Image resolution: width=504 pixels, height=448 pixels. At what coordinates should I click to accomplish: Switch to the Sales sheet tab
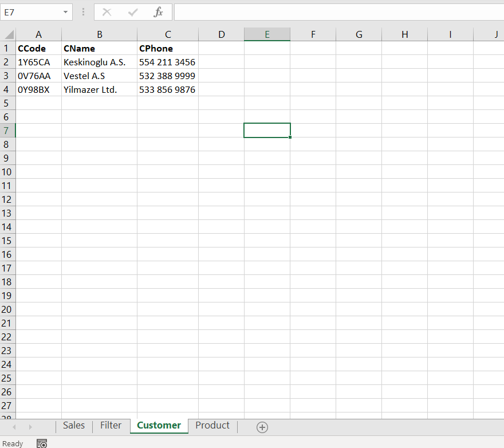point(73,426)
